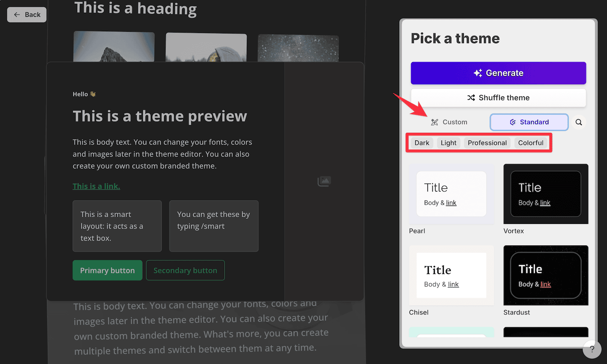Click the Shuffle theme button
The image size is (607, 364).
[x=498, y=98]
